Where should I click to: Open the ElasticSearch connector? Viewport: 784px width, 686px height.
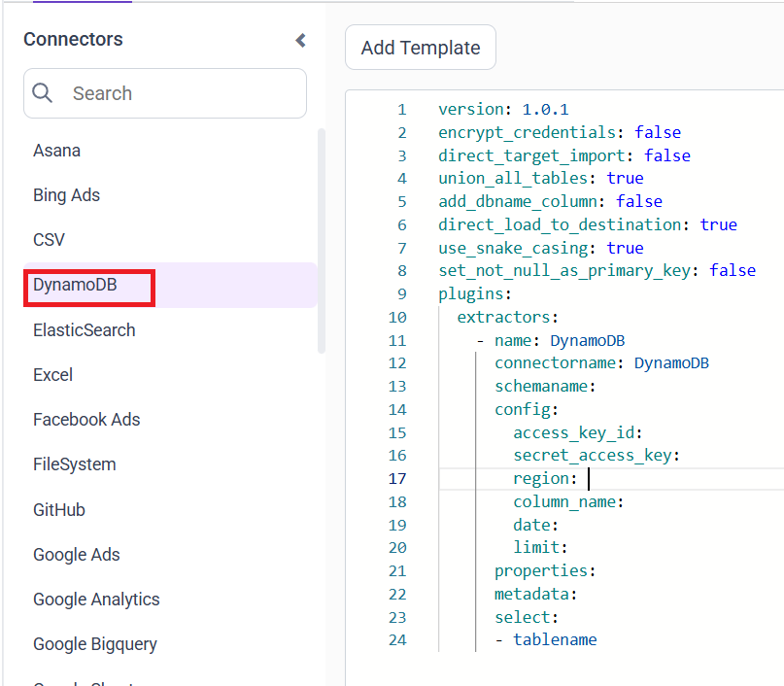[x=84, y=329]
